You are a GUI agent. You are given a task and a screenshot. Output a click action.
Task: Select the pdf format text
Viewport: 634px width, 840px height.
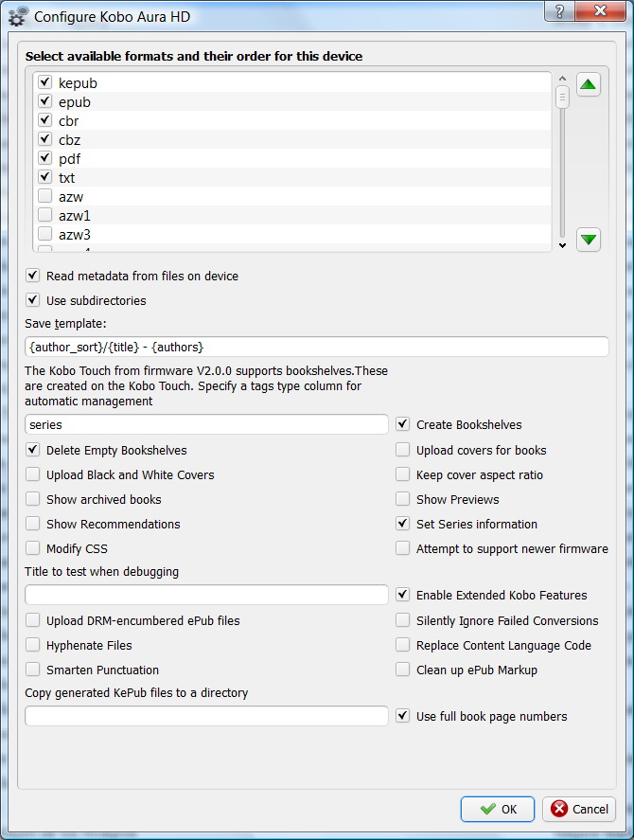(70, 159)
